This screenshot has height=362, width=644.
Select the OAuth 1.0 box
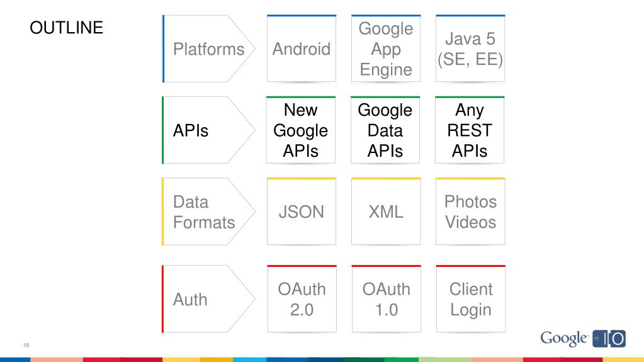pyautogui.click(x=387, y=298)
